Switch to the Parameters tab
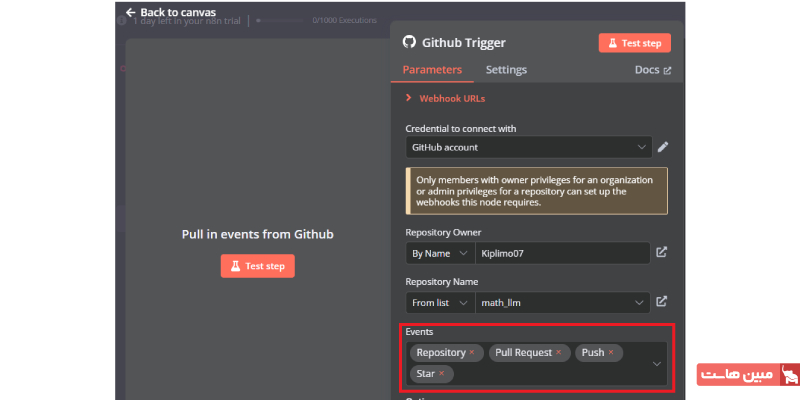 coord(432,70)
